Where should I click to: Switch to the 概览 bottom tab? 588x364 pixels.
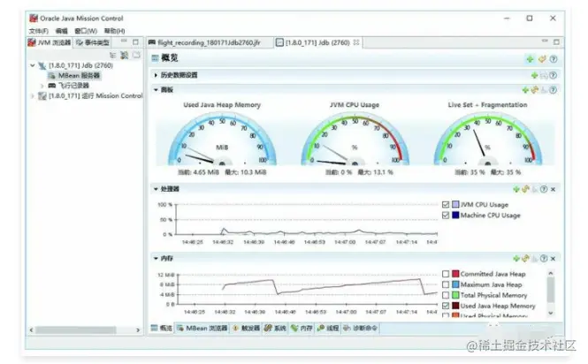tap(162, 328)
